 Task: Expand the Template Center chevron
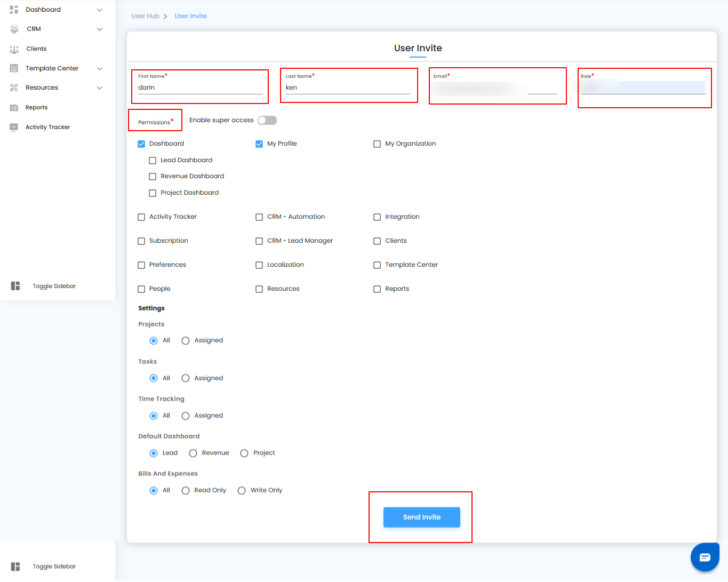tap(100, 69)
